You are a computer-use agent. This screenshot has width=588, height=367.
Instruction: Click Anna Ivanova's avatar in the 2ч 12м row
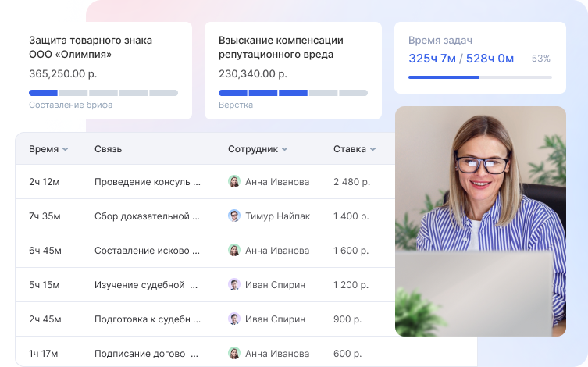coord(234,182)
